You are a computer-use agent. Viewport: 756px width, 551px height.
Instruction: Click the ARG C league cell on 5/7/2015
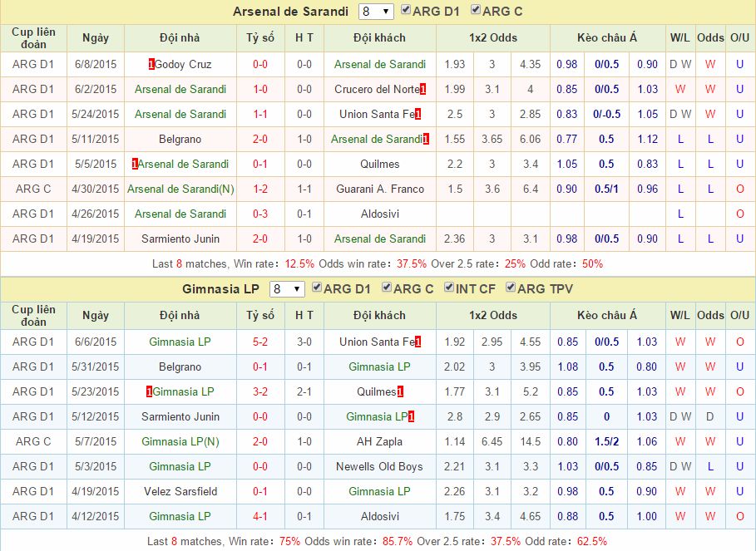click(x=33, y=441)
